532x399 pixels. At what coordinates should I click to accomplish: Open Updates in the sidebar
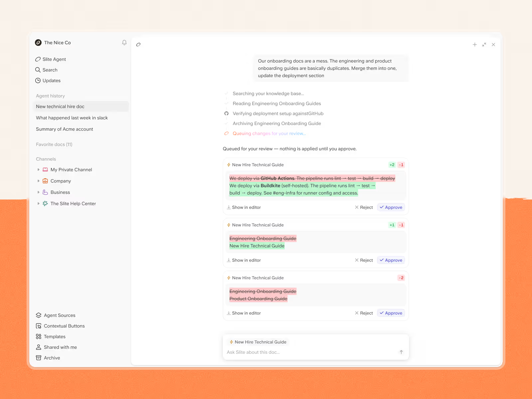pos(48,80)
